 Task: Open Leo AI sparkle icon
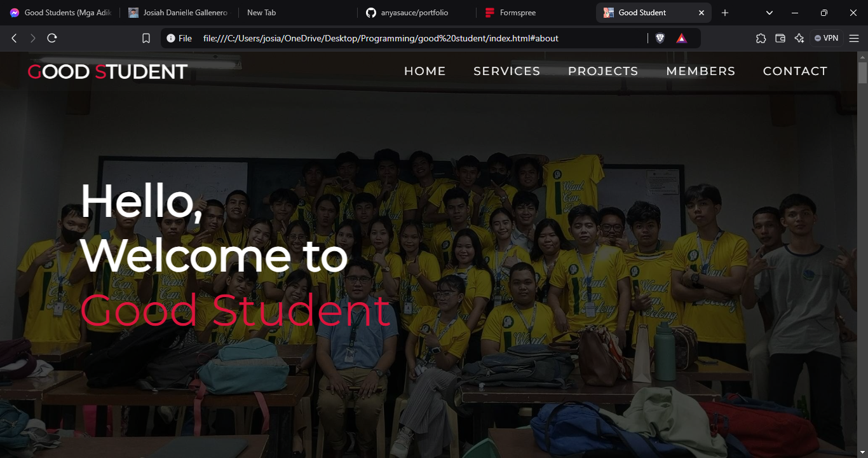799,38
